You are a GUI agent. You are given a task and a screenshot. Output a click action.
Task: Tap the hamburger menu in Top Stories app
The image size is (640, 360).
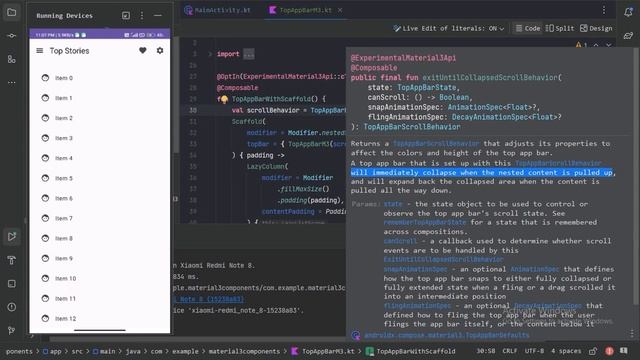[40, 51]
